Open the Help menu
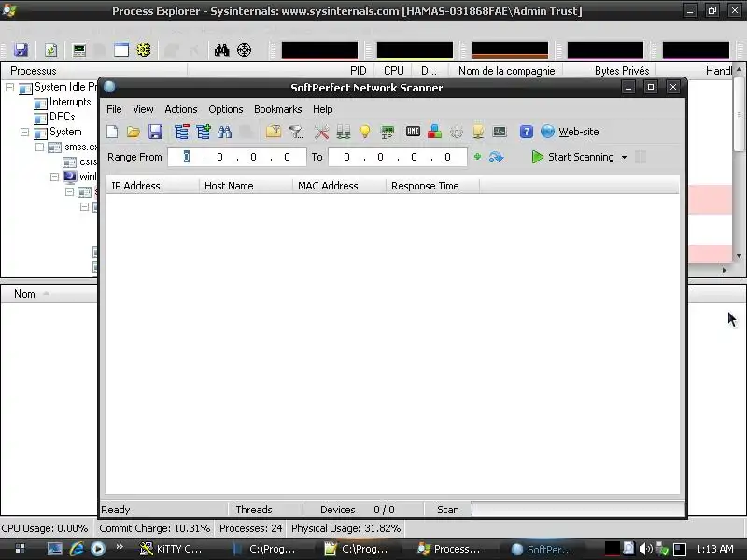 322,109
